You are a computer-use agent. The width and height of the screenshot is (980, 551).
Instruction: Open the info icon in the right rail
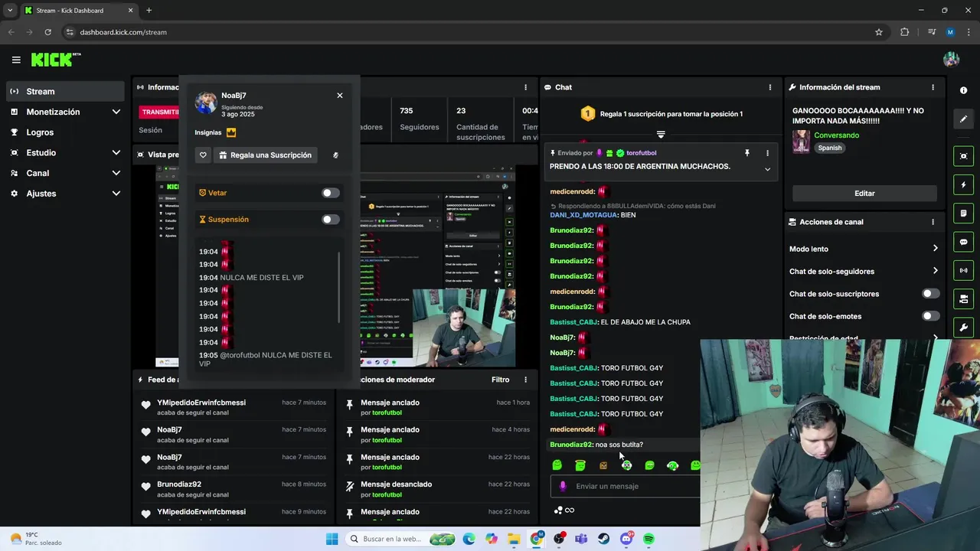point(963,90)
